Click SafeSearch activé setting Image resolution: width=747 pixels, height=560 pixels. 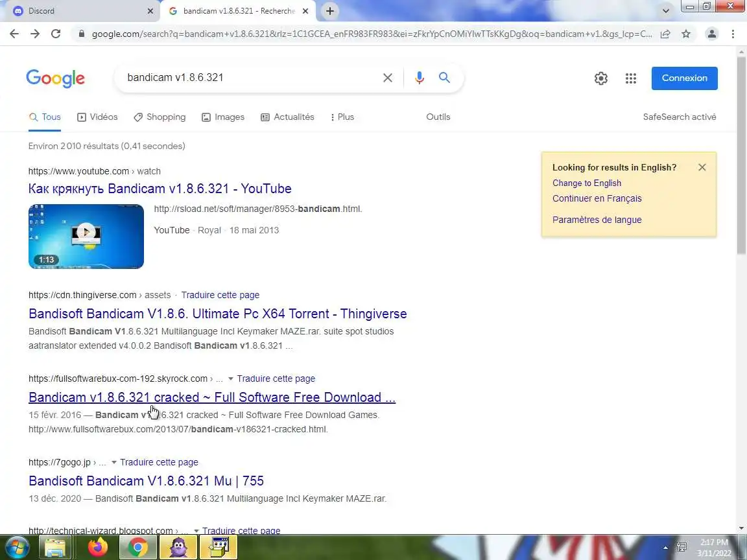coord(680,117)
